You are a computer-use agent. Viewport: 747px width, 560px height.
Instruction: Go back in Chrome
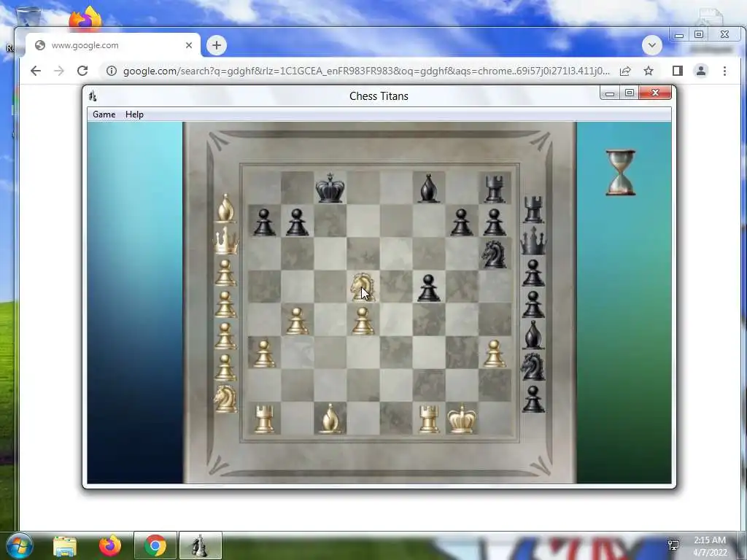click(36, 71)
